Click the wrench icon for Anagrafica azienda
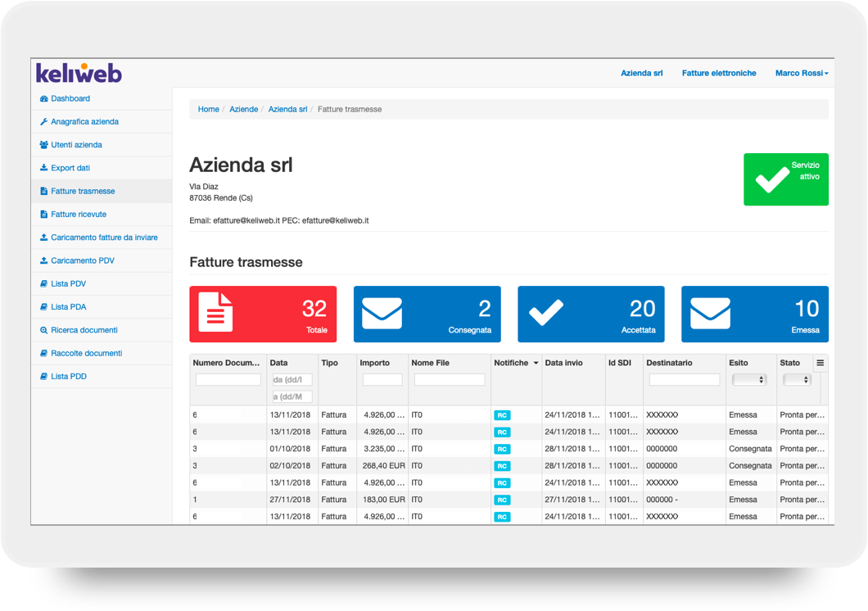Image resolution: width=868 pixels, height=611 pixels. point(43,121)
